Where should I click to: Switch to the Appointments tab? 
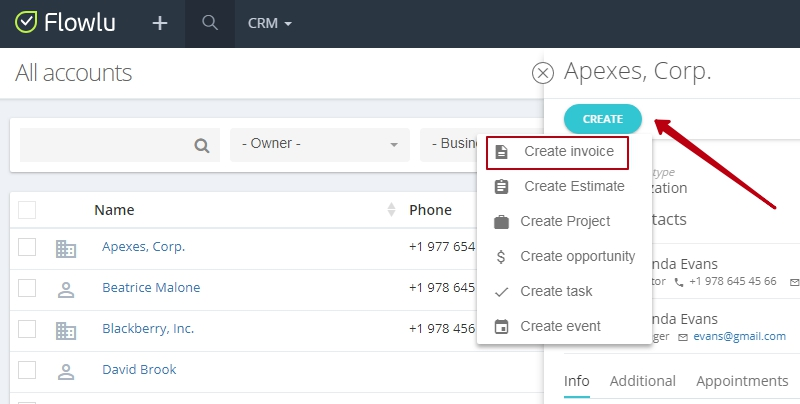tap(742, 381)
